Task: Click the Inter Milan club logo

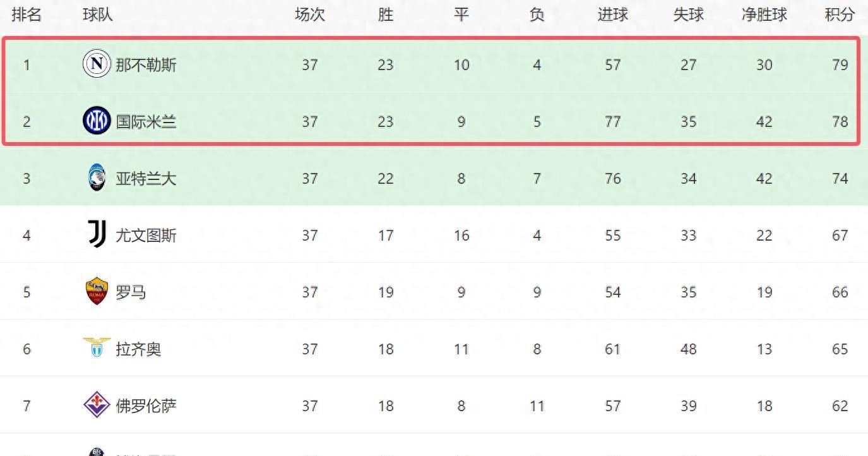Action: pos(97,121)
